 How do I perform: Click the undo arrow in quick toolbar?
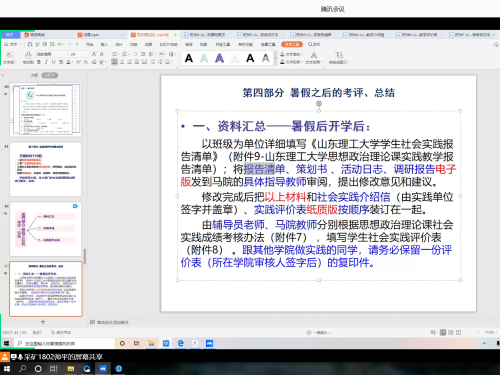[x=60, y=44]
